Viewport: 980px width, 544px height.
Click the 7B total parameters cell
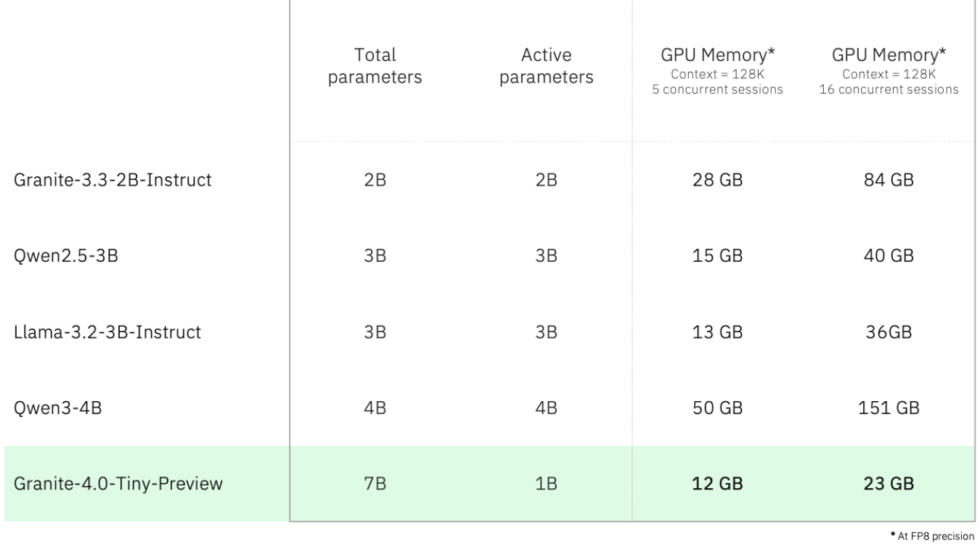click(376, 485)
